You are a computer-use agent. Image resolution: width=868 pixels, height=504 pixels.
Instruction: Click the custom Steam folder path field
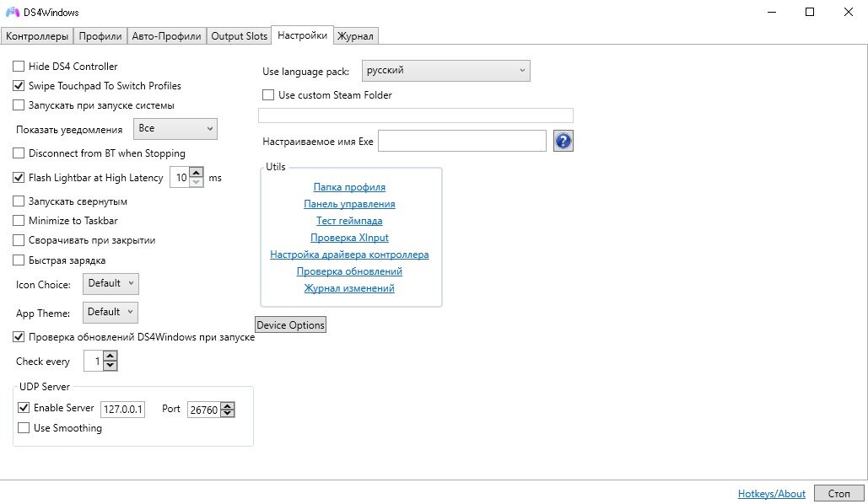pyautogui.click(x=416, y=115)
